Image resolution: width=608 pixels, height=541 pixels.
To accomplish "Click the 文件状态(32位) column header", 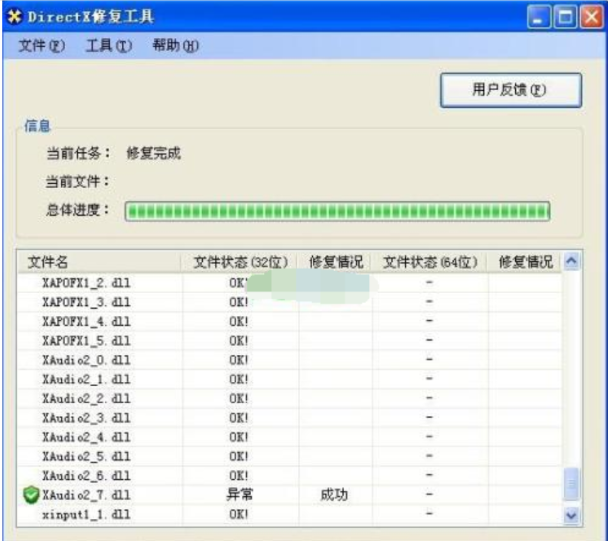I will [240, 262].
